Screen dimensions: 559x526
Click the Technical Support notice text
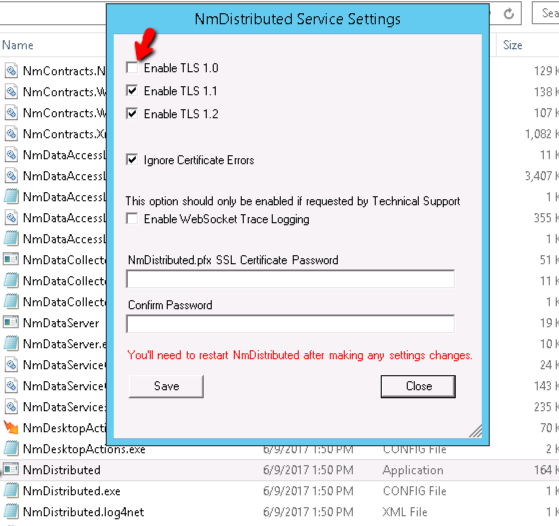[x=293, y=201]
